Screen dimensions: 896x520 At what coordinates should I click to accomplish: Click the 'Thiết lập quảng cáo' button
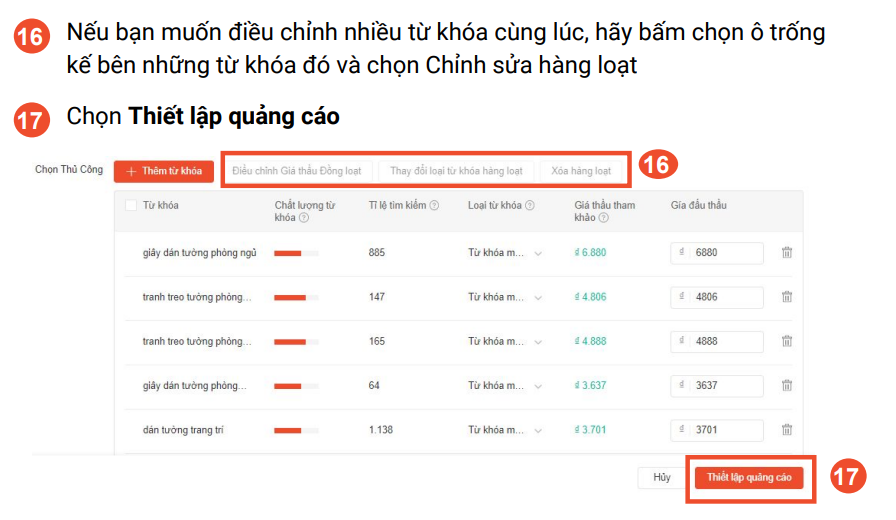(x=749, y=478)
